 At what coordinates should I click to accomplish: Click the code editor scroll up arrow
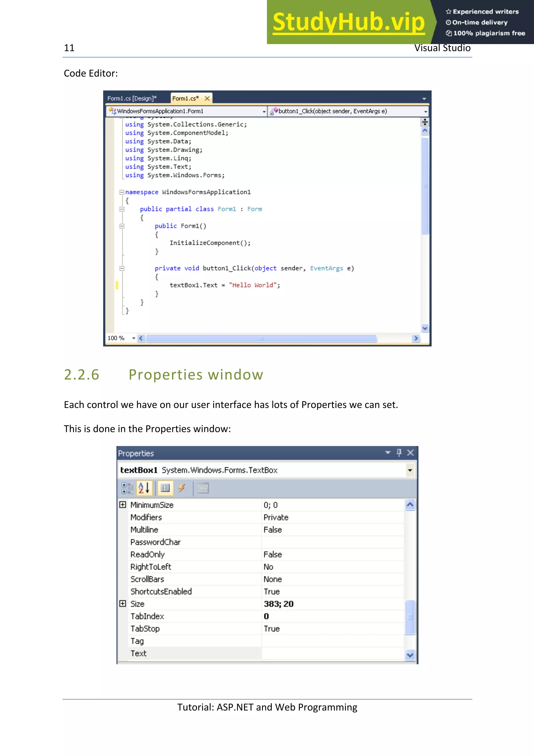click(x=425, y=131)
